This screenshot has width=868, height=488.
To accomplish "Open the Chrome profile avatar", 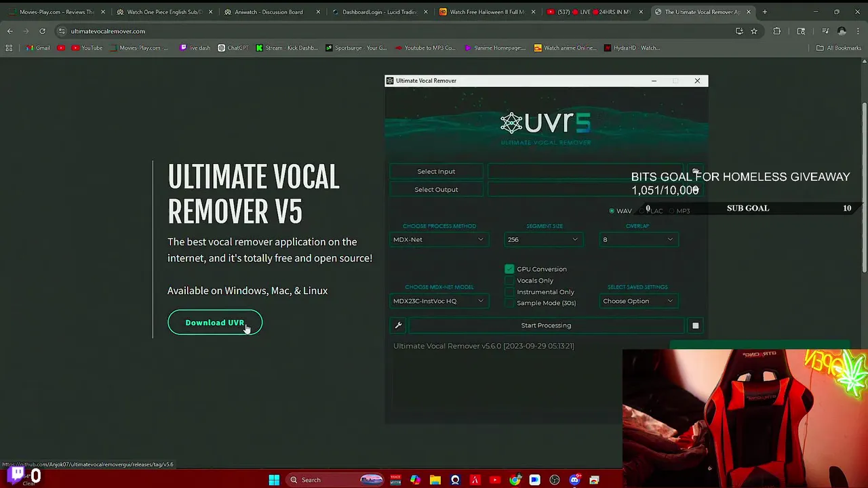I will [x=842, y=31].
